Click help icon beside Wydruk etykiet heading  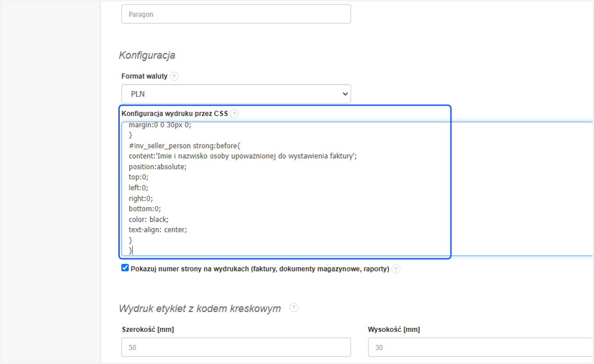(x=294, y=308)
